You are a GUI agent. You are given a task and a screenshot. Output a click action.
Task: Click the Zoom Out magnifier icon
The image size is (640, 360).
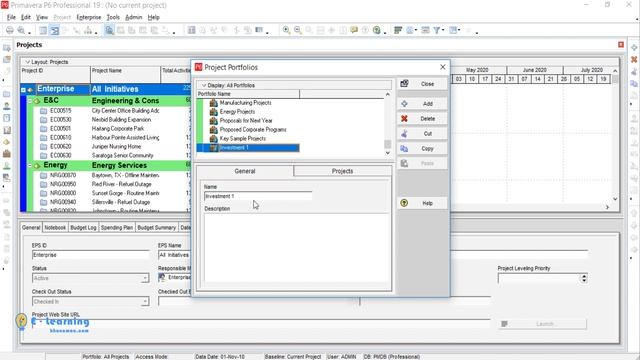point(298,30)
